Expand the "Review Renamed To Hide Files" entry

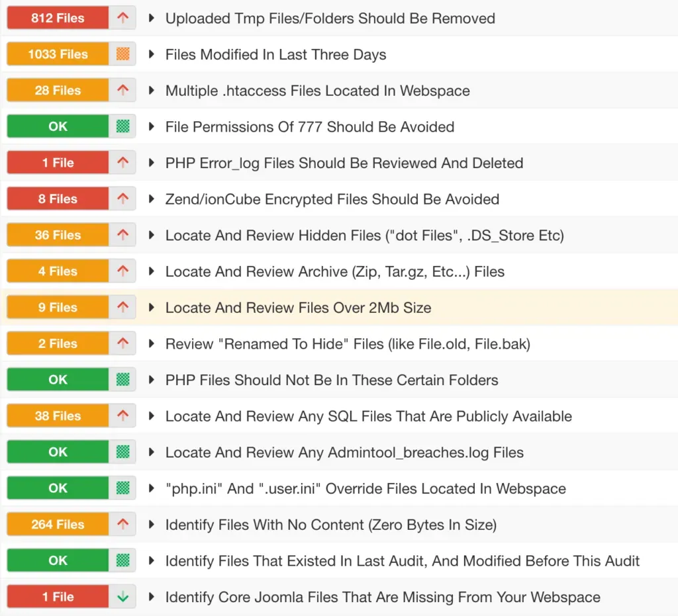tap(152, 343)
